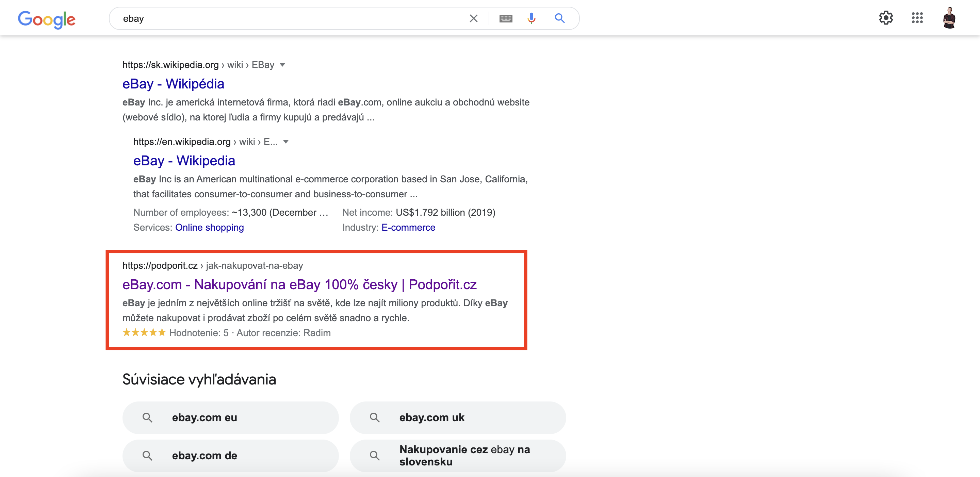980x477 pixels.
Task: Click the text 'Net income: US$1.792 billion (2019)'
Action: [x=419, y=212]
